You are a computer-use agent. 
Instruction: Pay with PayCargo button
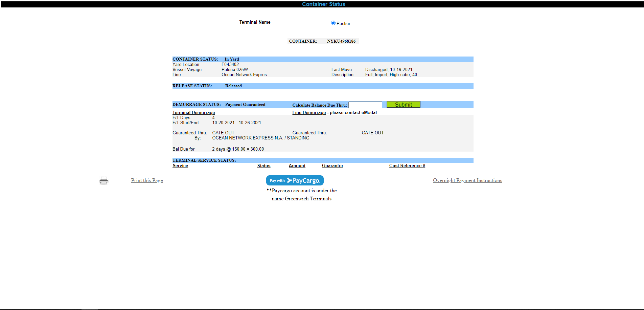coord(295,180)
